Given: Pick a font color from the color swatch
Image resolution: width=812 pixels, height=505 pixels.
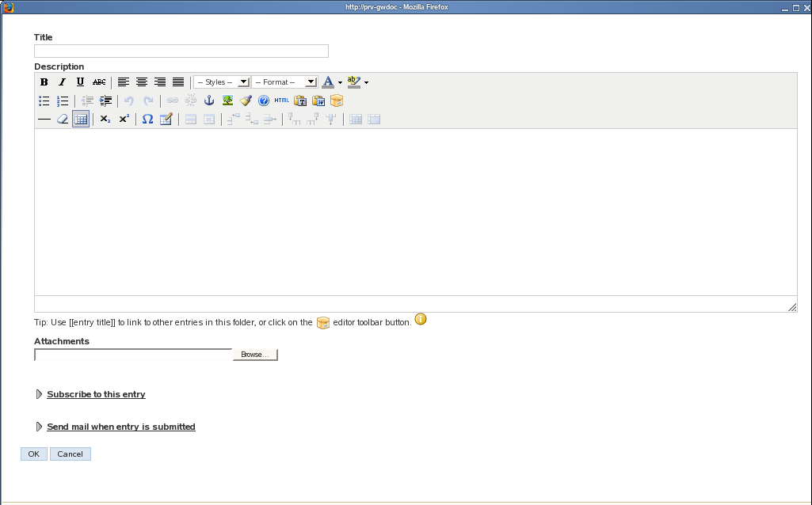Looking at the screenshot, I should click(330, 82).
